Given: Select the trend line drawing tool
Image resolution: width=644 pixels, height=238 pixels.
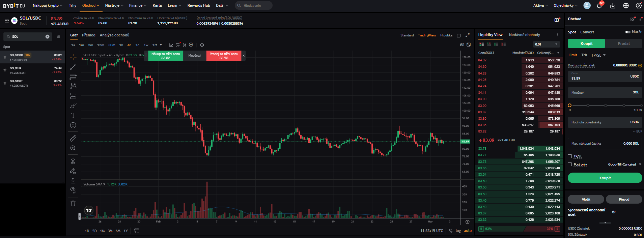Looking at the screenshot, I should (x=73, y=67).
